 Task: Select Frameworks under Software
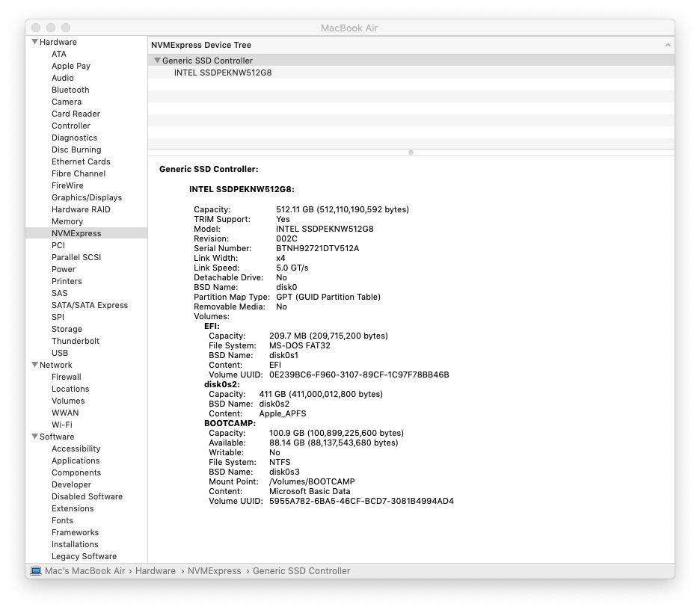point(75,533)
